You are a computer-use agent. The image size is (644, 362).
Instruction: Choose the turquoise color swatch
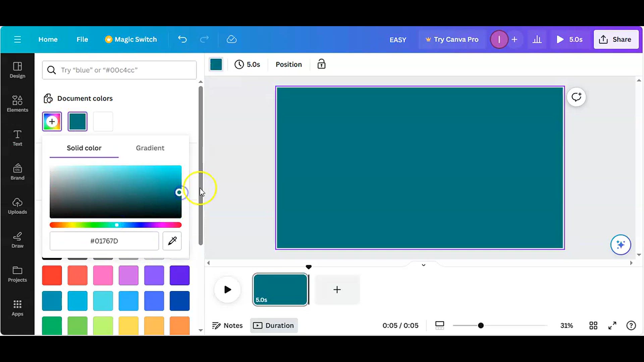coord(103,301)
